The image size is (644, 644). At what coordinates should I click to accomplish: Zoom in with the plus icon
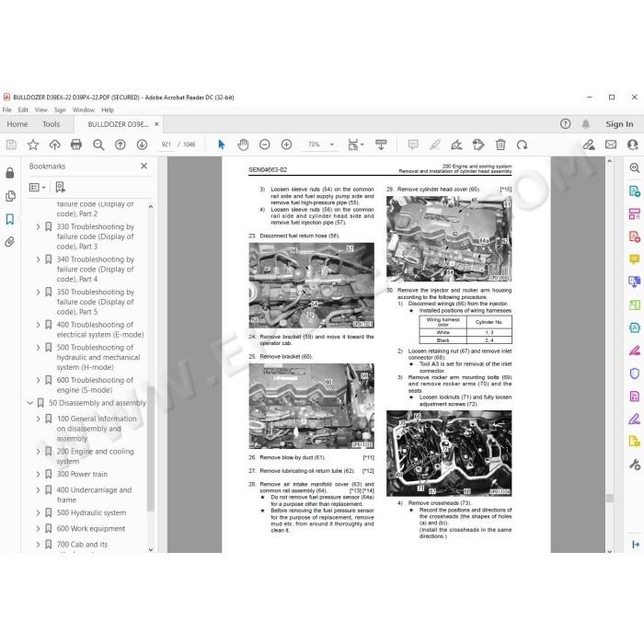point(286,144)
